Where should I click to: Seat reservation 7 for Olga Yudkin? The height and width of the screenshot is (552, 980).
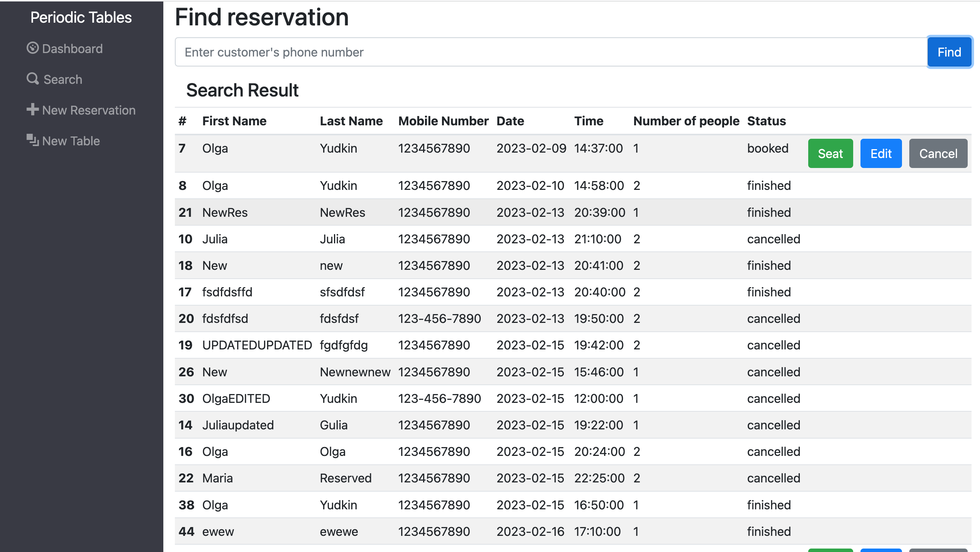click(x=830, y=154)
